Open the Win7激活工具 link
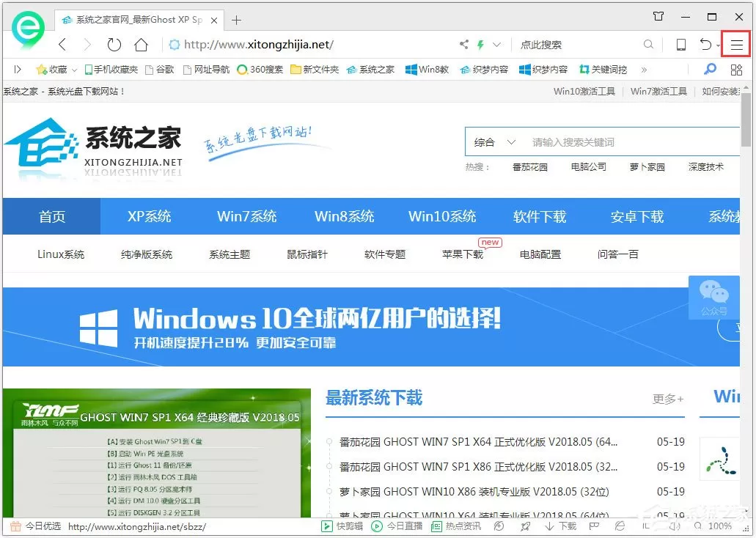The height and width of the screenshot is (538, 756). pyautogui.click(x=658, y=91)
